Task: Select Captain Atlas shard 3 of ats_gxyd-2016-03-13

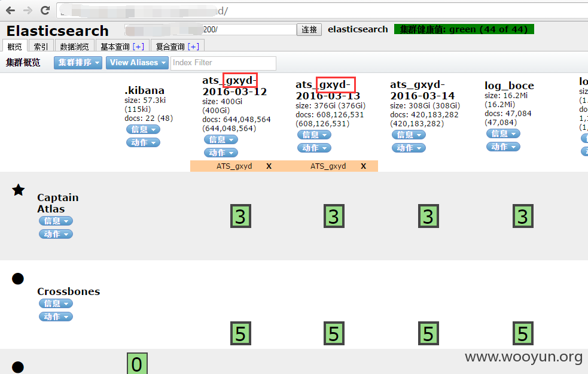Action: (334, 216)
